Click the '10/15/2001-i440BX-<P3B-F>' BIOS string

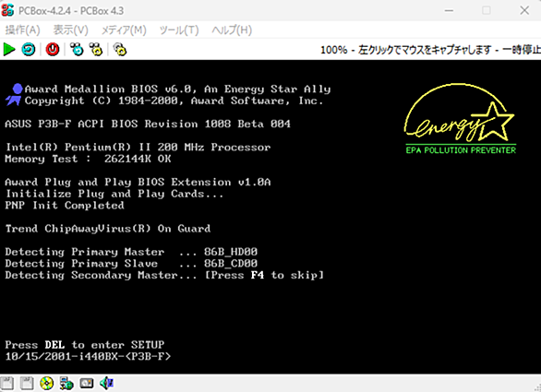tap(88, 356)
